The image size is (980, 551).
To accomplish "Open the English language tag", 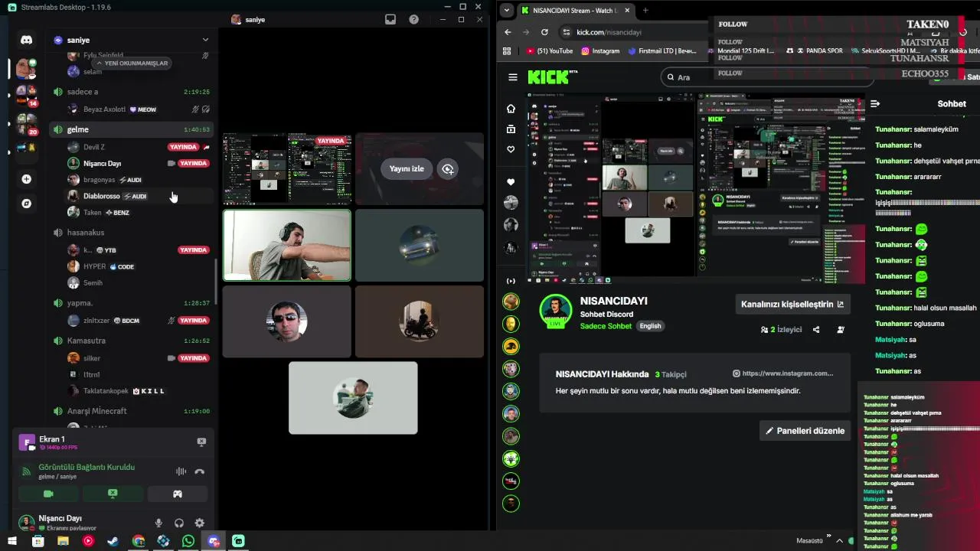I will click(x=650, y=326).
